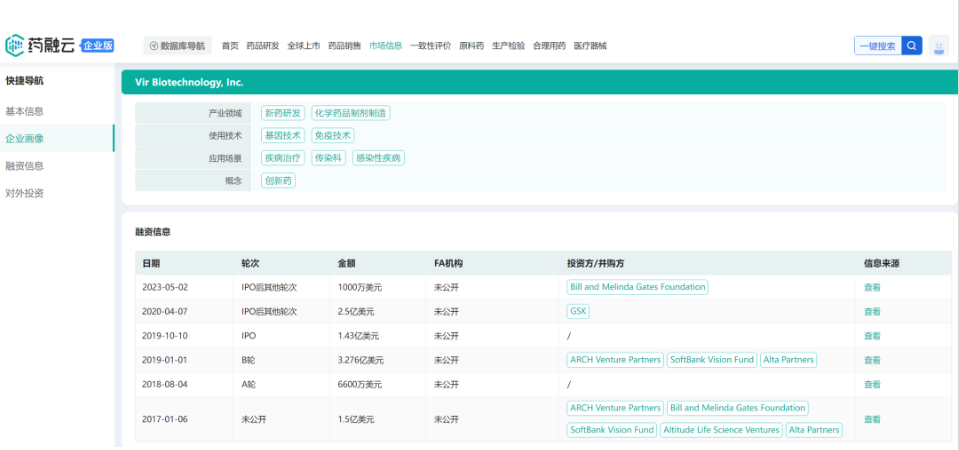
Task: Open the 医疗器械 menu item
Action: click(x=590, y=46)
